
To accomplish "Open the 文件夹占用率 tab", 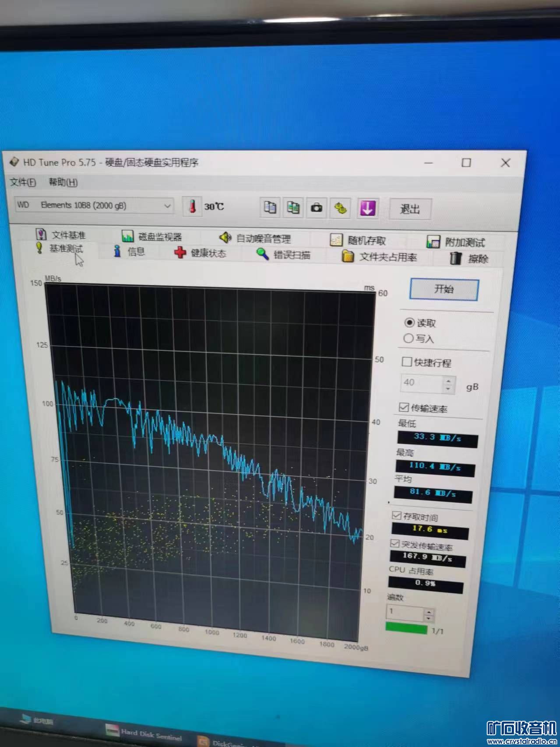I will [380, 256].
